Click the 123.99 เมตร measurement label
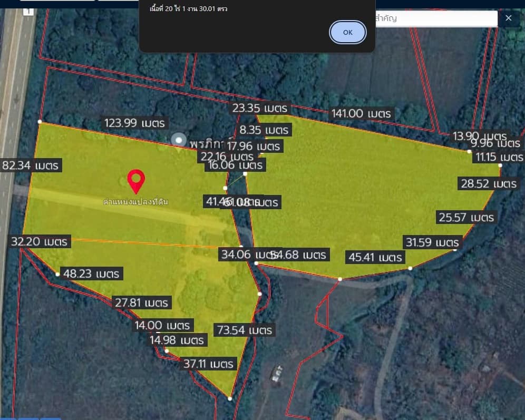The width and height of the screenshot is (525, 420). pos(135,123)
